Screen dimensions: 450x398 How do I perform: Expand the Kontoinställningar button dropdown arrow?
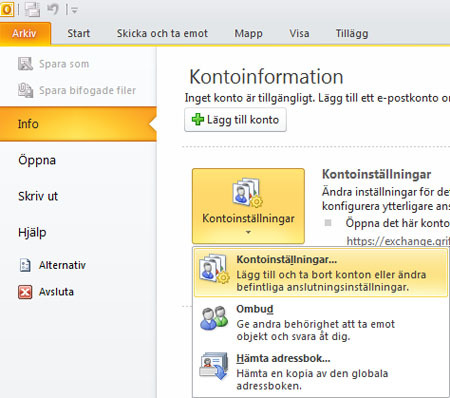click(x=248, y=232)
